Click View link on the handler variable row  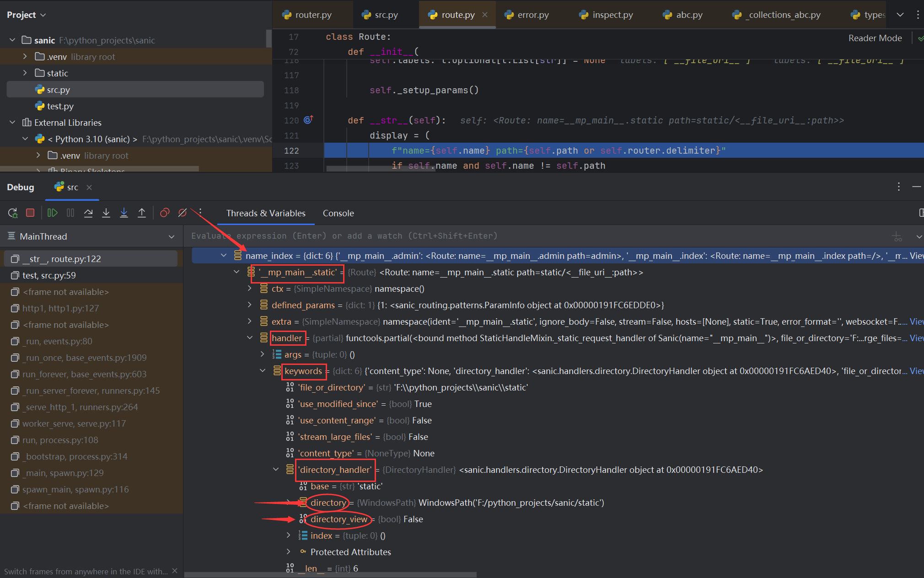coord(916,338)
